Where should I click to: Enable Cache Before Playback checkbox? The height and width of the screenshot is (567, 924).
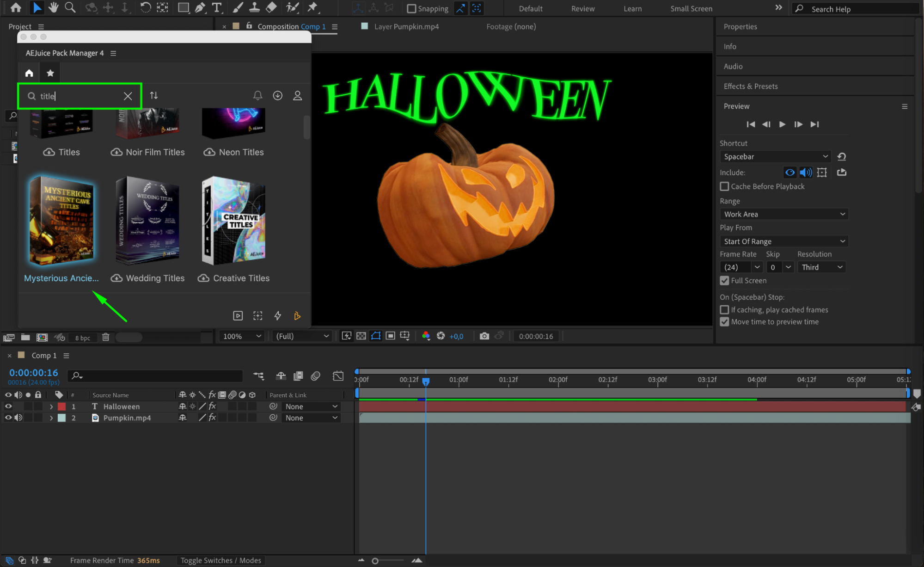(x=724, y=186)
